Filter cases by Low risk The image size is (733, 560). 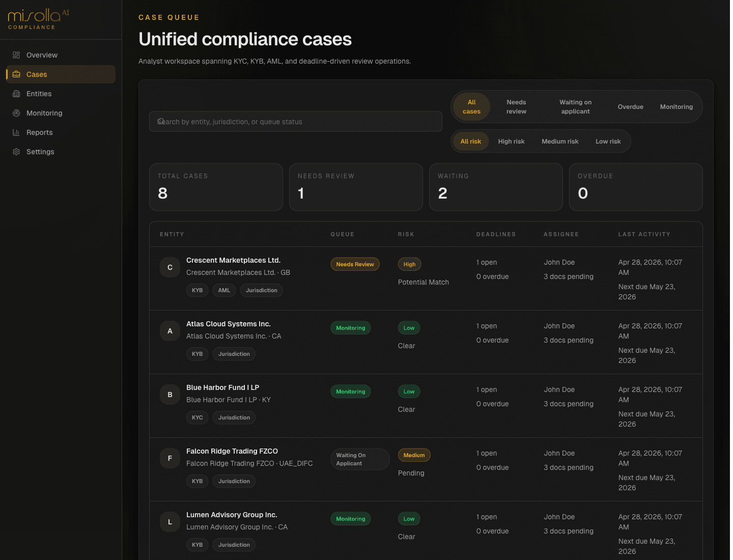608,142
